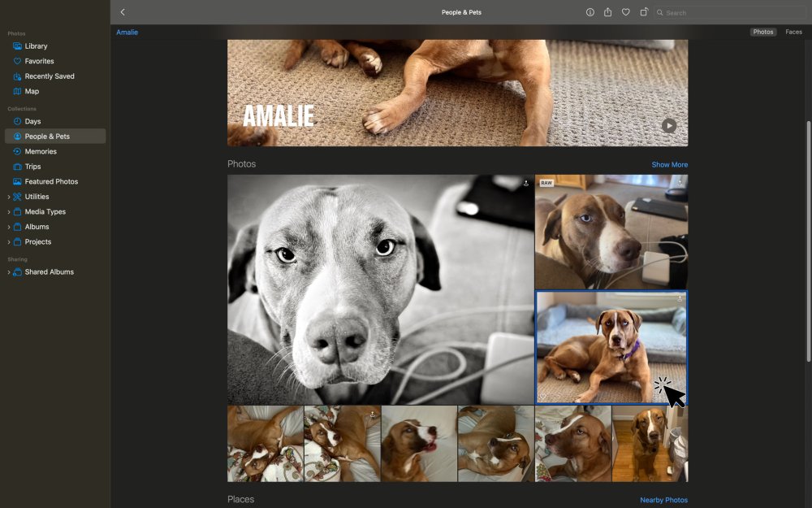Expand the Albums group
The width and height of the screenshot is (812, 508).
click(9, 227)
